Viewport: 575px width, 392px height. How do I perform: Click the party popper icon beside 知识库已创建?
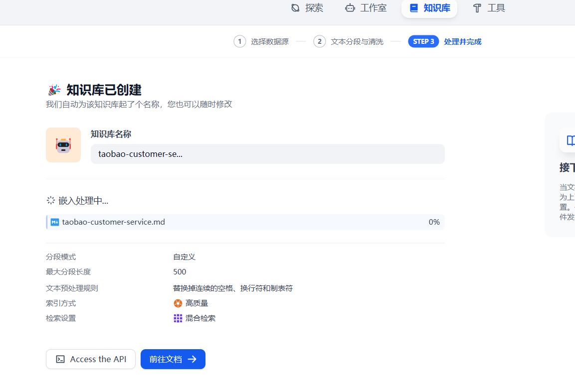coord(54,90)
